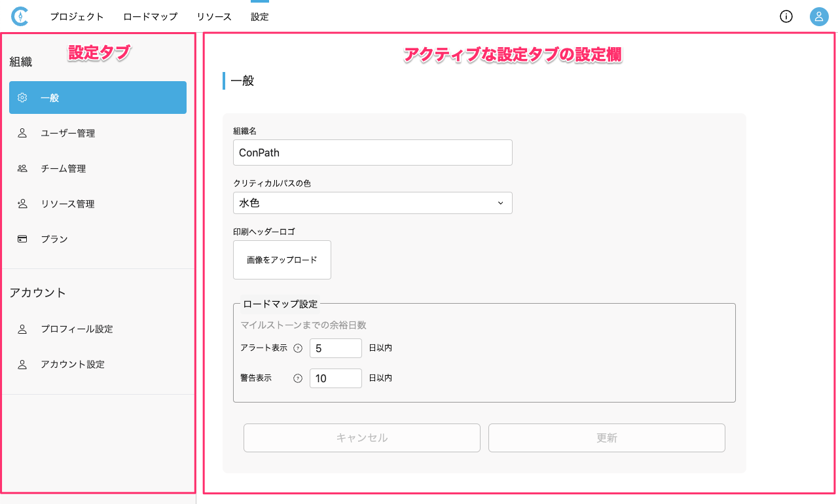Switch to the ロードマップ tab
The image size is (838, 504).
click(x=150, y=17)
